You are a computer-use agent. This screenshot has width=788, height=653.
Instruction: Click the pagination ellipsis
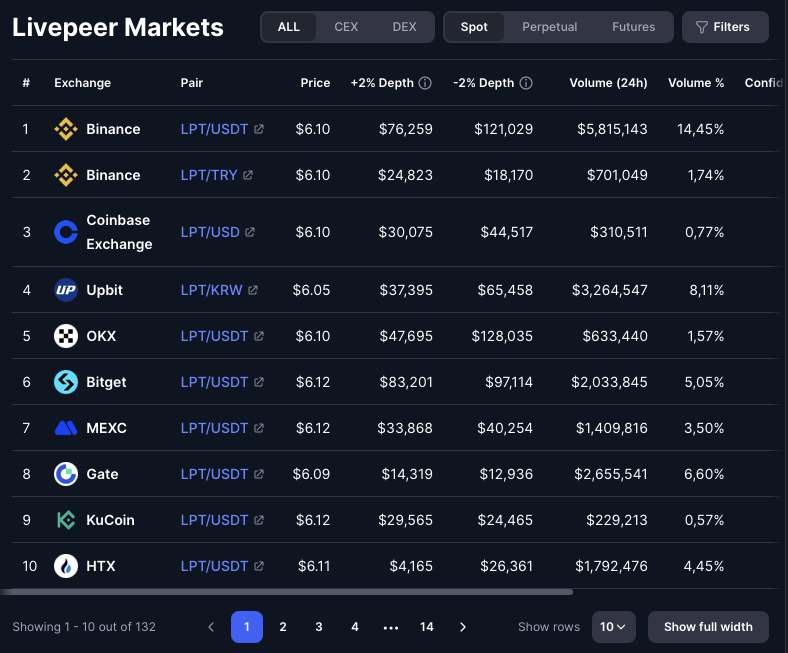(x=391, y=627)
